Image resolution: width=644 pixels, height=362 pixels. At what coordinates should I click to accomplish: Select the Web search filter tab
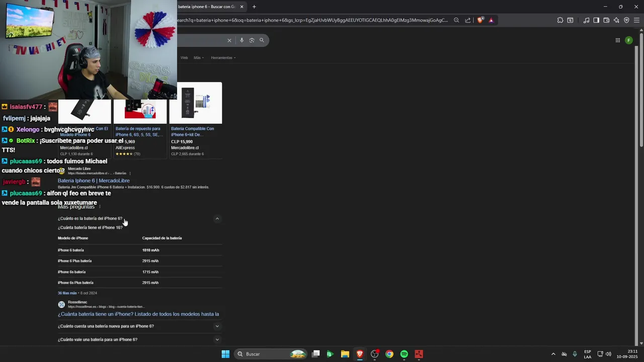184,58
